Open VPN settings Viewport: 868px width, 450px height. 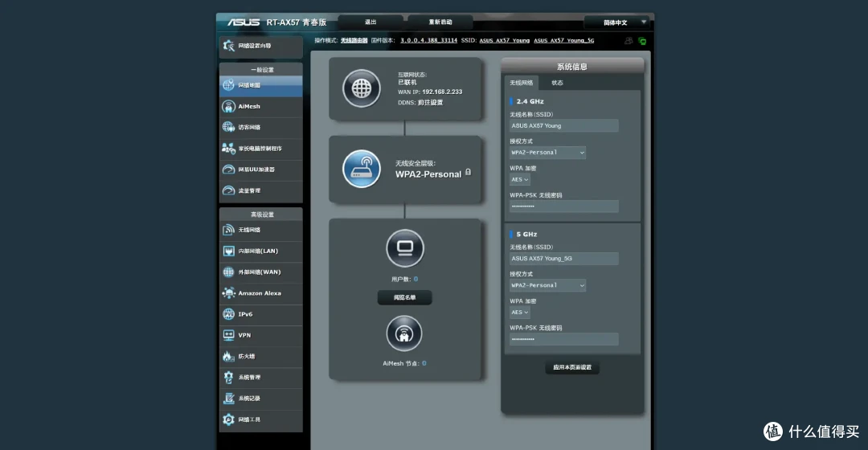click(260, 335)
